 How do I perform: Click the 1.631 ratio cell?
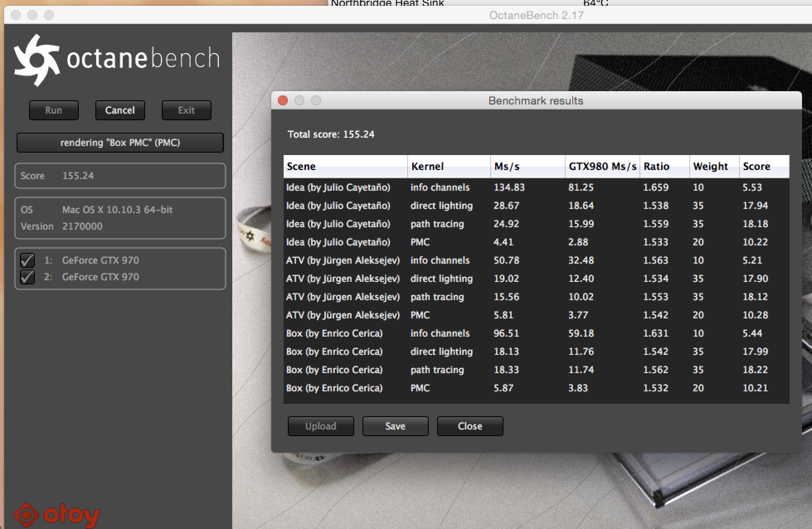coord(656,333)
